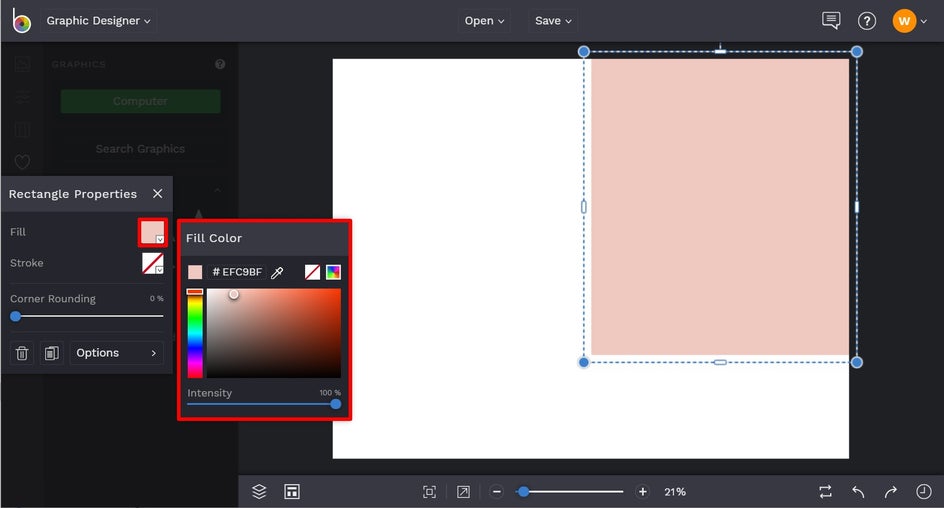Click the help question mark icon
The width and height of the screenshot is (944, 508).
(x=866, y=21)
